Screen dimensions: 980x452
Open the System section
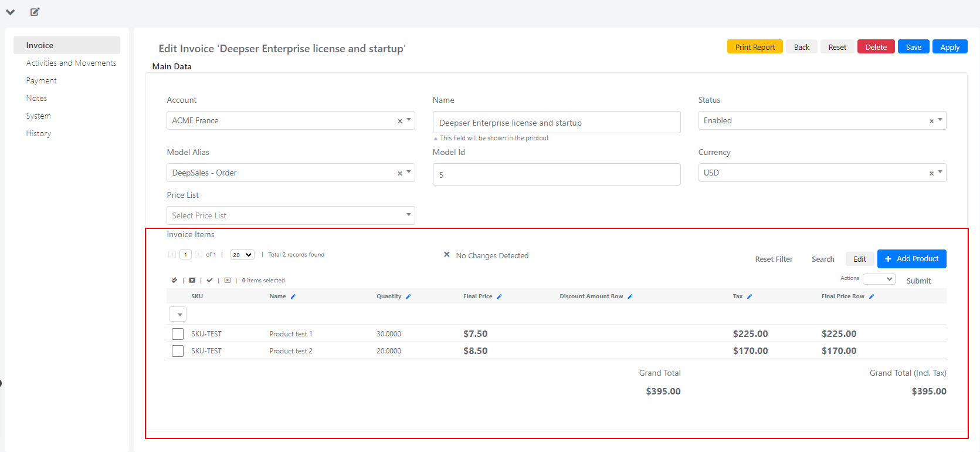click(38, 116)
